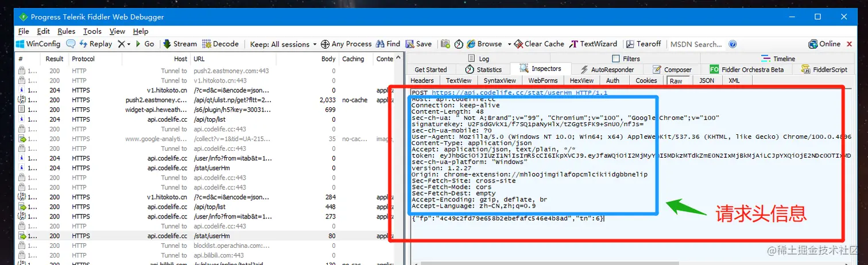Focus the MSDN Search input box
Image resolution: width=868 pixels, height=265 pixels.
(696, 44)
